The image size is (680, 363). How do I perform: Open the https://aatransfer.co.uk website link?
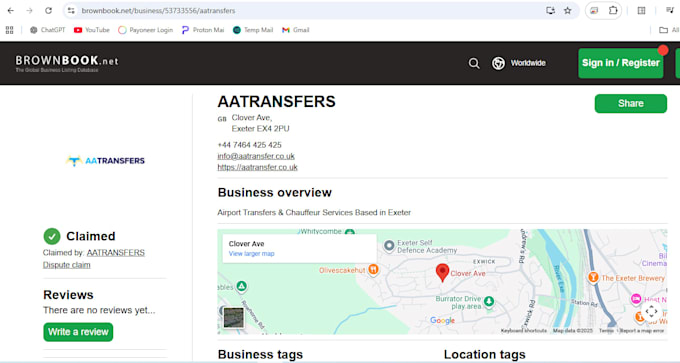[x=258, y=167]
